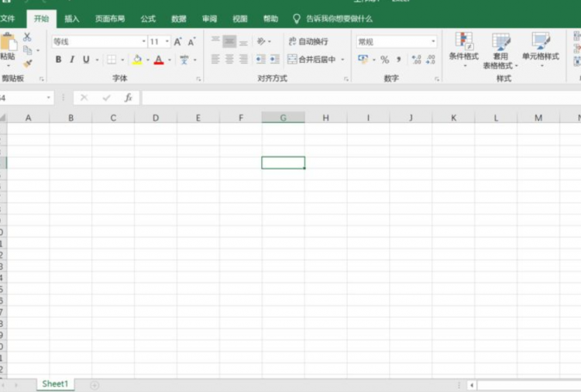
Task: Open Format as Table (套用表格格式)
Action: pos(500,51)
